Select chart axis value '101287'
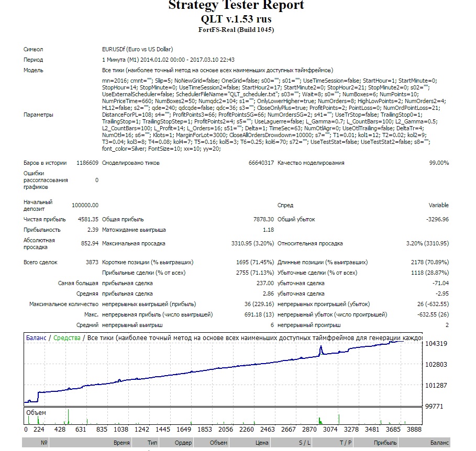 pos(436,386)
